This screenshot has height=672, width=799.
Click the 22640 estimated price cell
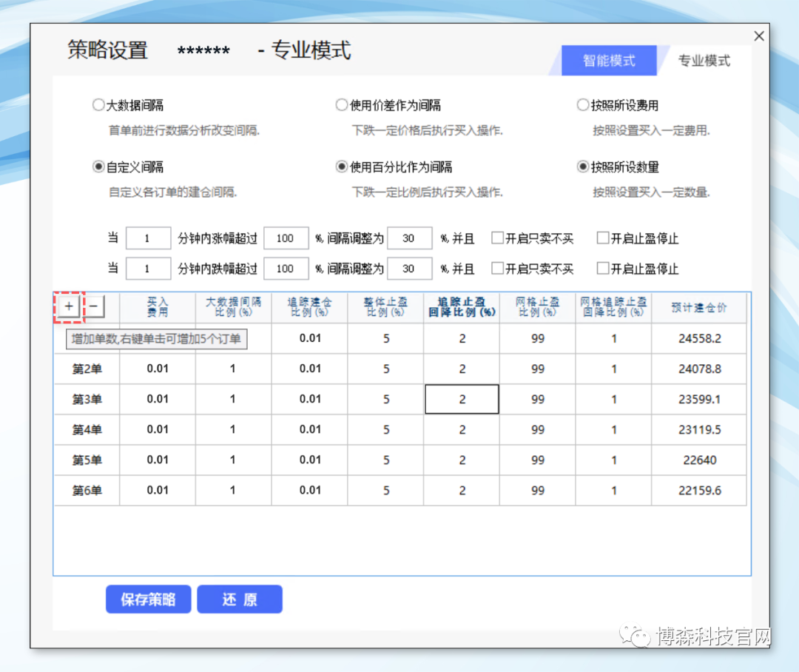tap(699, 460)
